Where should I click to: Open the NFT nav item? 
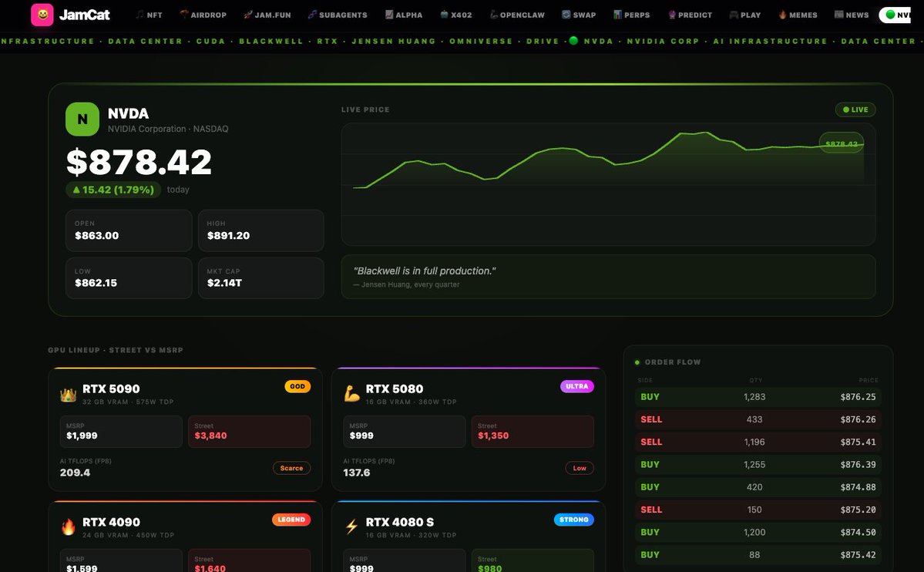(149, 15)
